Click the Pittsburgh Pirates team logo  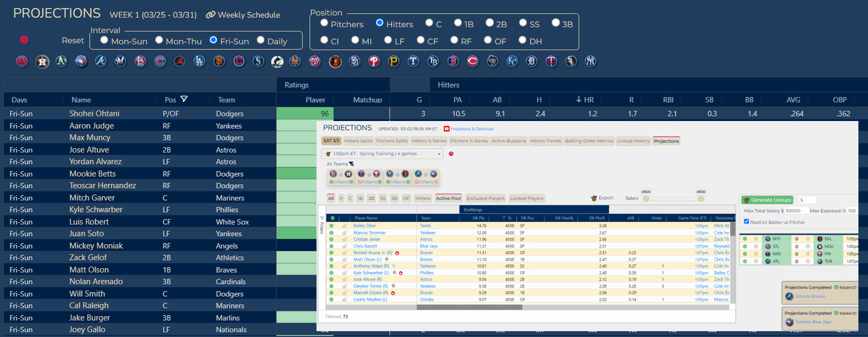tap(394, 61)
